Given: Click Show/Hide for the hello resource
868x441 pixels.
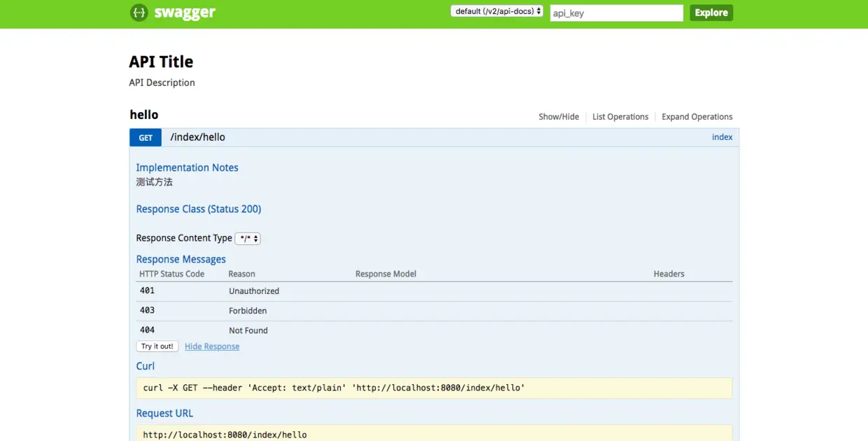Looking at the screenshot, I should pos(559,117).
